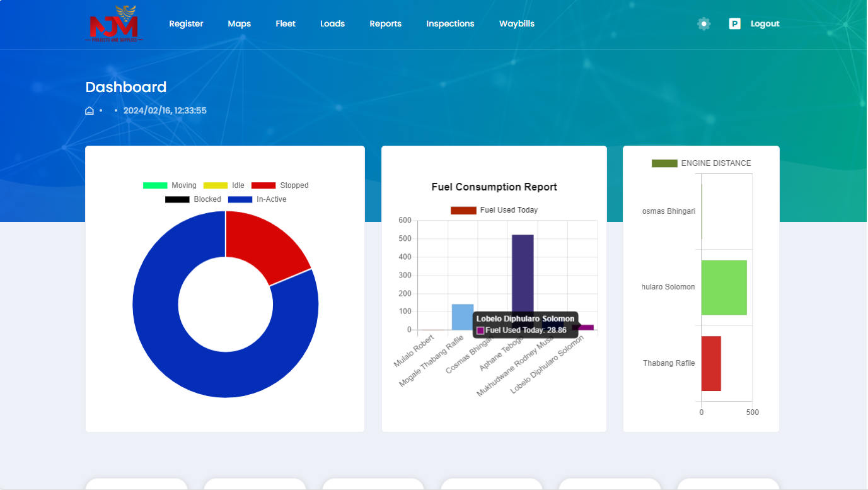
Task: Open the Fleet menu
Action: click(286, 24)
